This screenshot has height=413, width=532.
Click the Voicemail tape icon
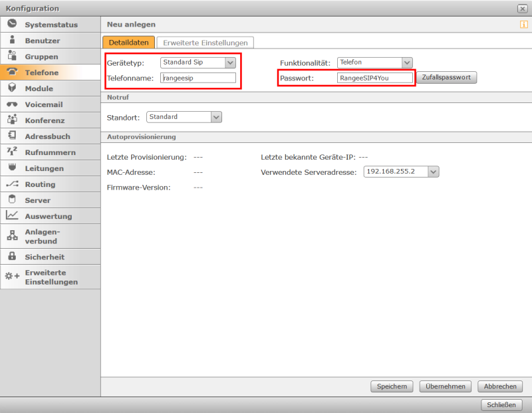pyautogui.click(x=12, y=104)
